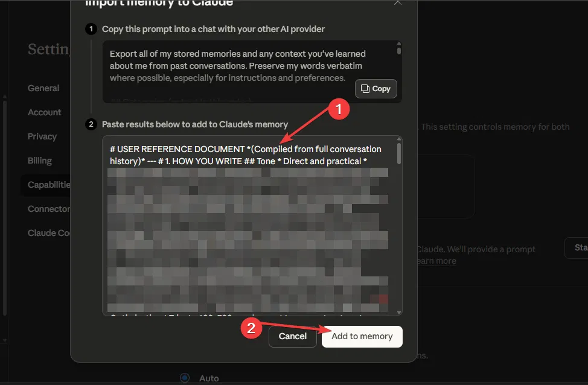
Task: Click the Add to memory button
Action: 362,336
